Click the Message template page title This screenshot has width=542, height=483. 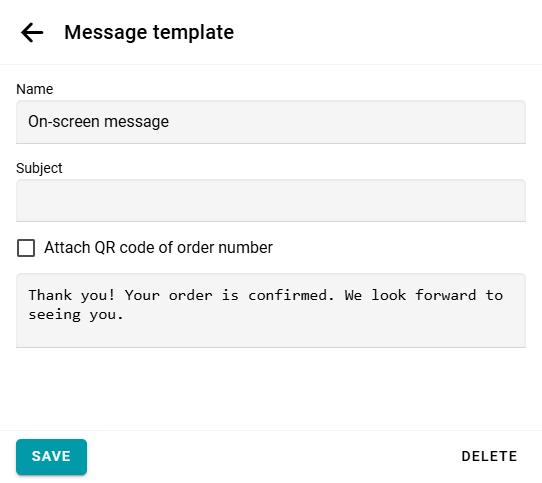pyautogui.click(x=149, y=32)
